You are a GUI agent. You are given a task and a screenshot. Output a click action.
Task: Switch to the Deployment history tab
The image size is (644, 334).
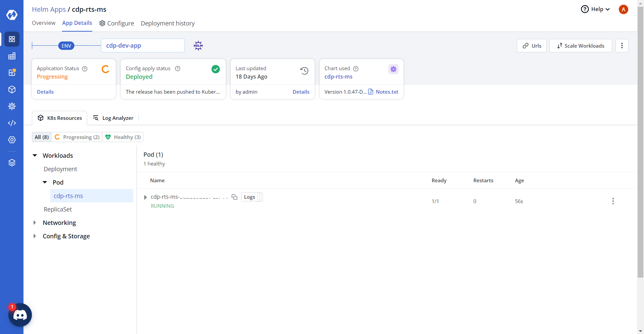click(x=167, y=23)
